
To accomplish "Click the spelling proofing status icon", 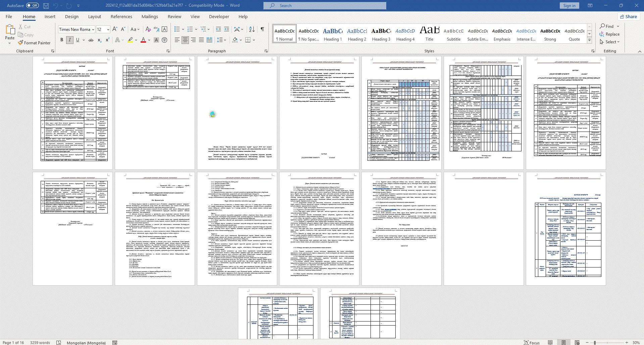I will (x=59, y=343).
